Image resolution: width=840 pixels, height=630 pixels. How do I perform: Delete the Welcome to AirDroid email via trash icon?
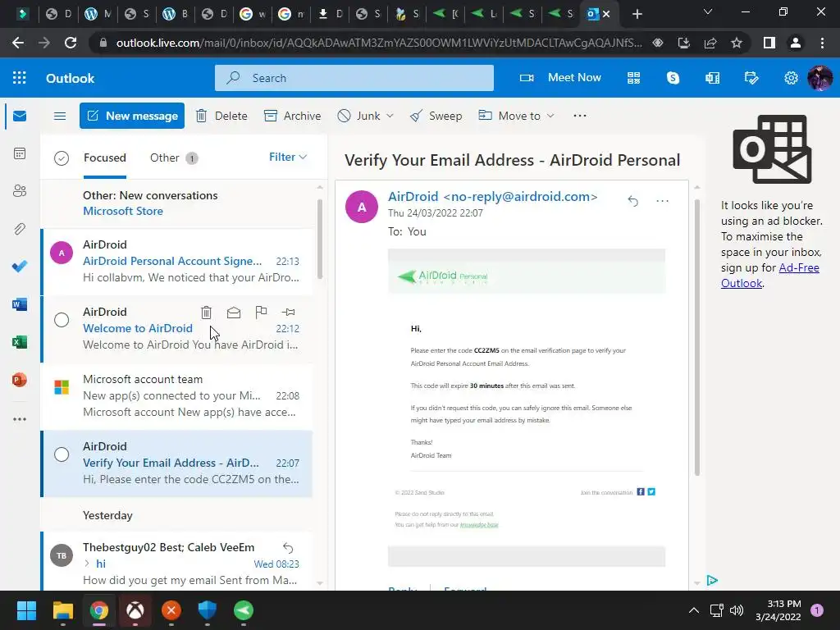(x=206, y=313)
